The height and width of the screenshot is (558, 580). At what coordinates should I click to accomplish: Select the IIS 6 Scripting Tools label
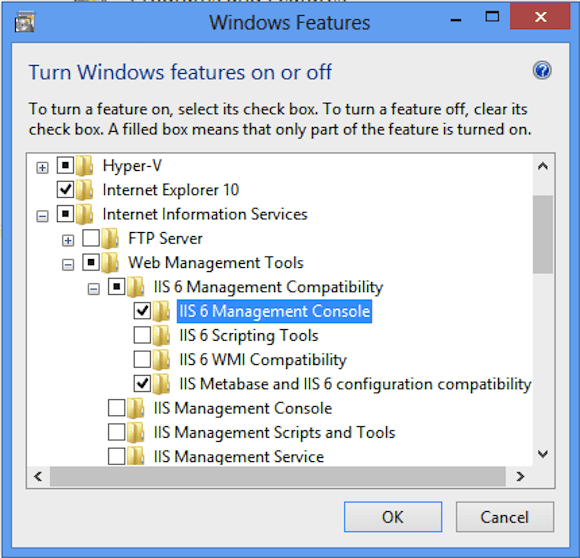[249, 335]
